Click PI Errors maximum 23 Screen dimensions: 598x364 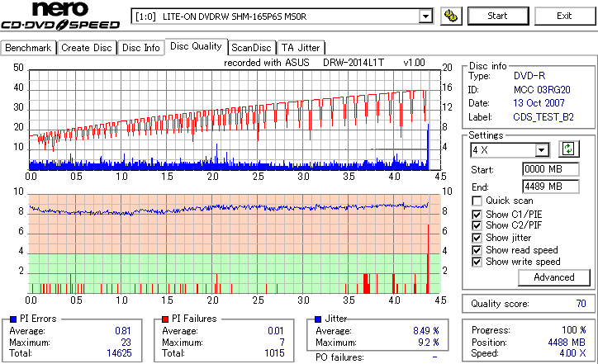tap(126, 343)
